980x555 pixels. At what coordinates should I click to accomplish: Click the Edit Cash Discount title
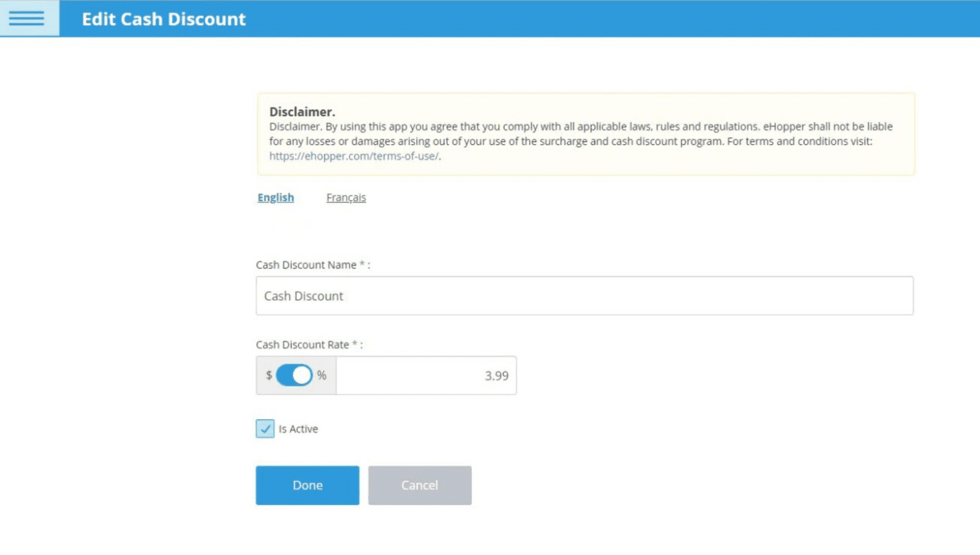point(165,19)
